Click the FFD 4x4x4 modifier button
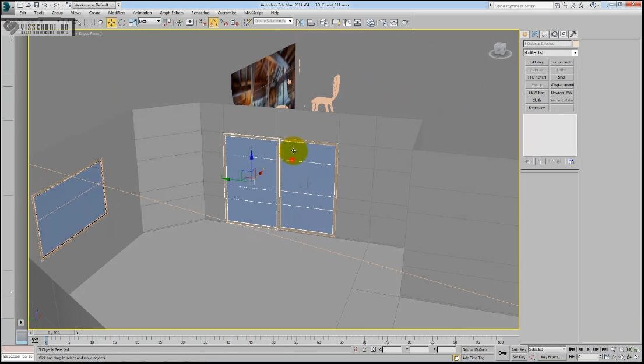This screenshot has width=644, height=364. click(537, 77)
